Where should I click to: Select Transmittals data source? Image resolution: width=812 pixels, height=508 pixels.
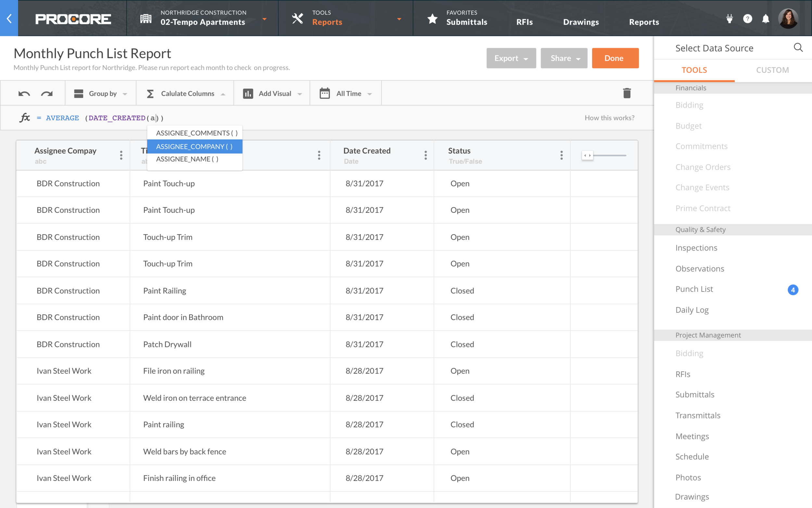[698, 416]
